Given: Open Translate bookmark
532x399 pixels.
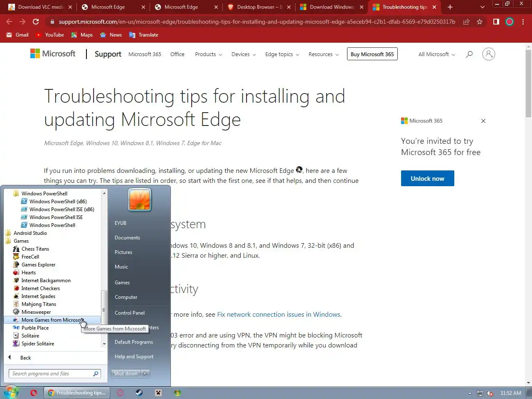Looking at the screenshot, I should click(144, 35).
